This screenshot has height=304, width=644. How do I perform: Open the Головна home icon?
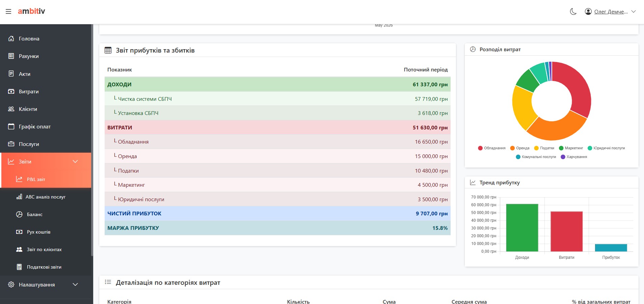[x=11, y=38]
